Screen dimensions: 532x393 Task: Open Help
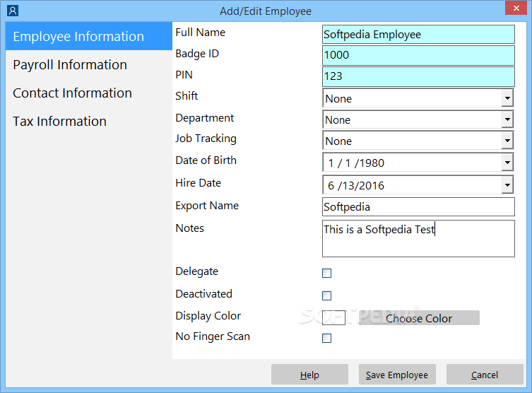coord(309,375)
